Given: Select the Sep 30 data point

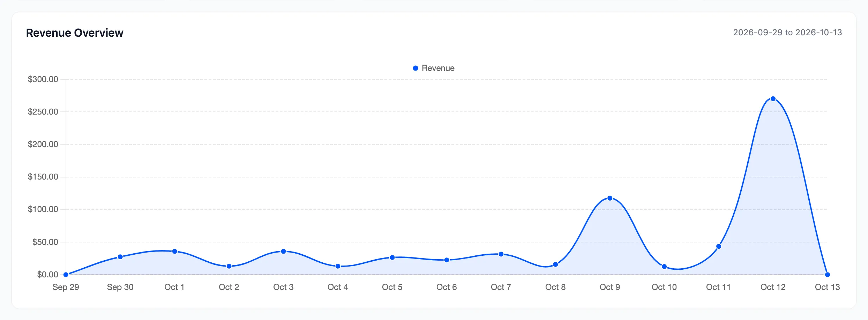Looking at the screenshot, I should (120, 257).
